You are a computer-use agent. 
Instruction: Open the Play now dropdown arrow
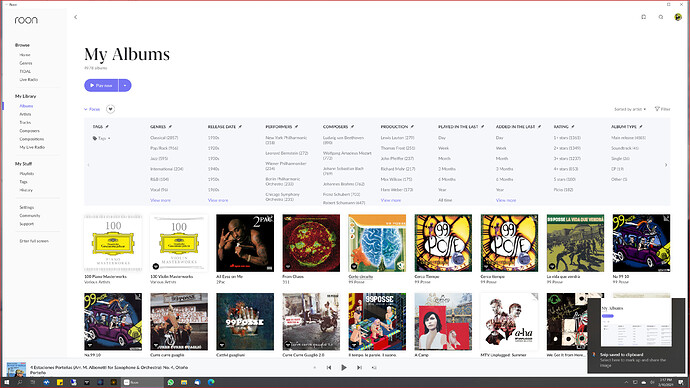coord(125,85)
